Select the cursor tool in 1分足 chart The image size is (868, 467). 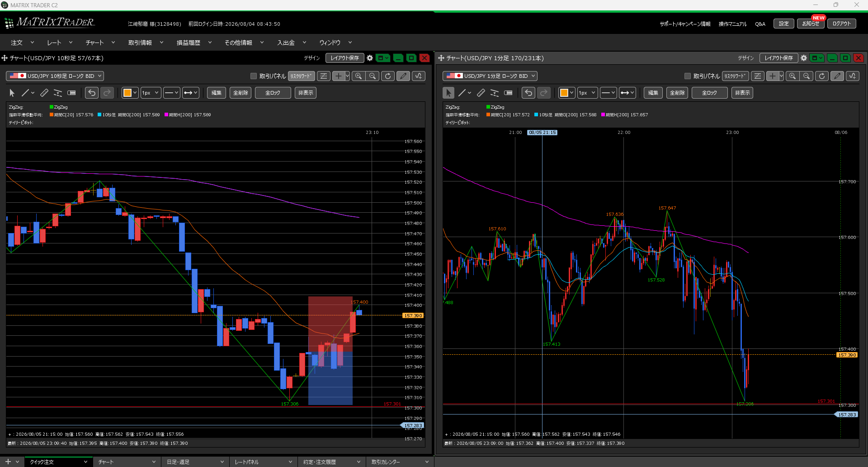(x=448, y=93)
